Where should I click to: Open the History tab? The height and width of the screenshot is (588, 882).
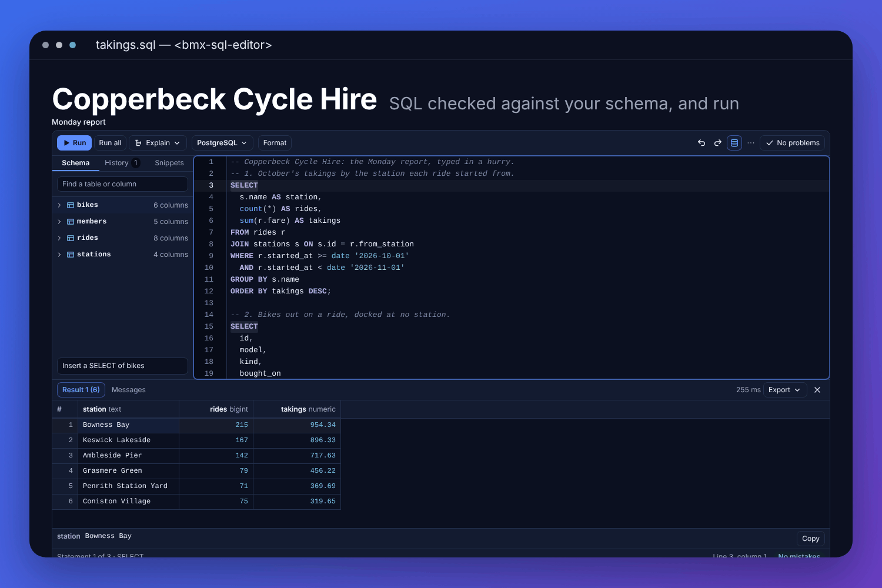pyautogui.click(x=122, y=163)
